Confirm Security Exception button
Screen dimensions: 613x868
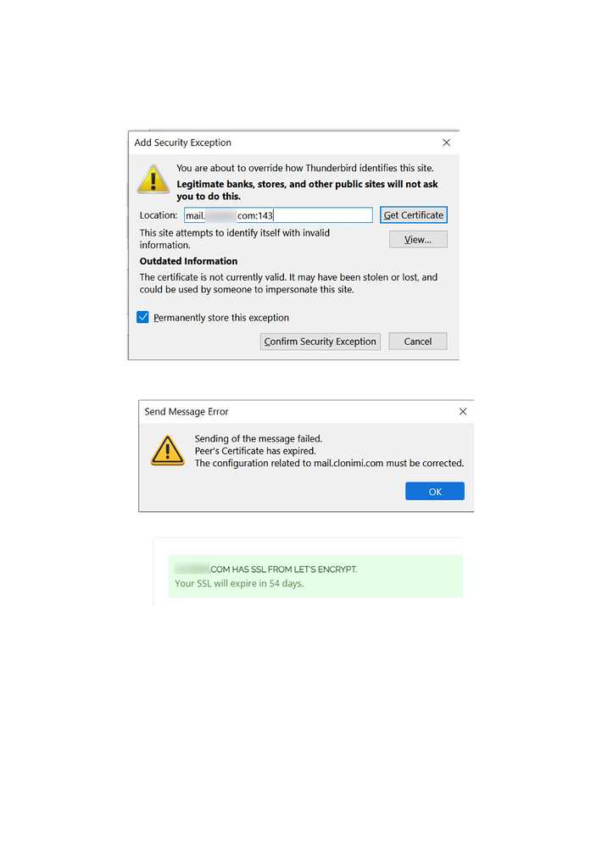coord(320,342)
